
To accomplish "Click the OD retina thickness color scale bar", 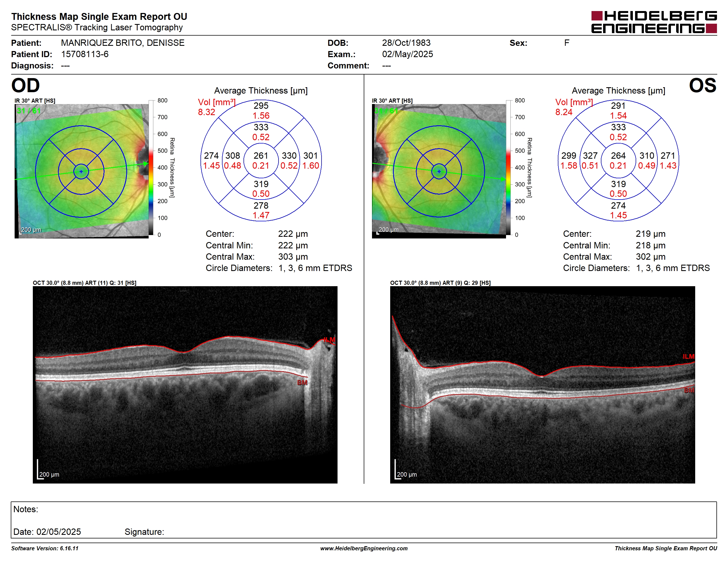I will (151, 168).
